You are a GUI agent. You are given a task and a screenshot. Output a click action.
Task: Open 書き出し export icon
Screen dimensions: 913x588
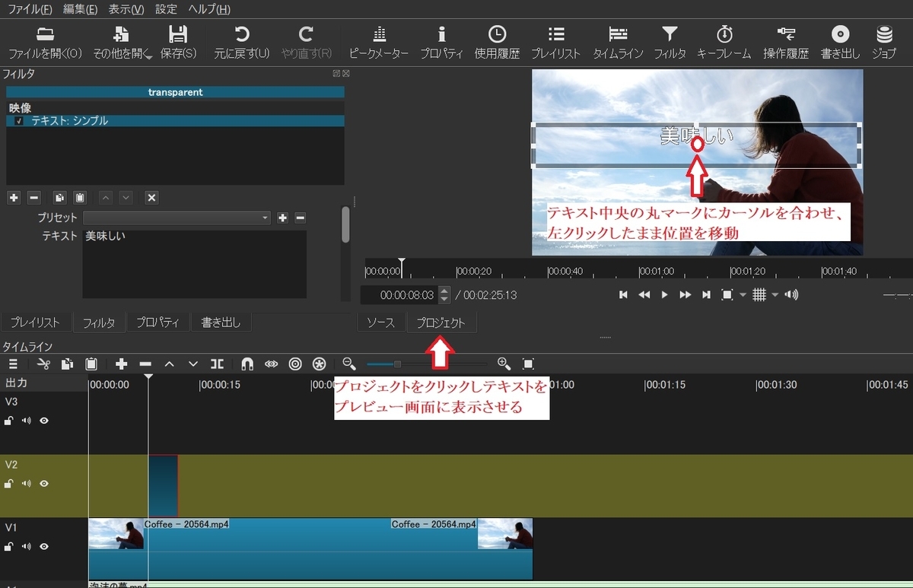coord(841,43)
